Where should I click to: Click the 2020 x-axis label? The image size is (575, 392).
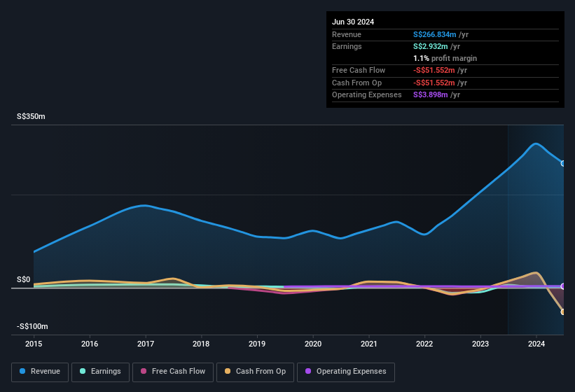click(x=313, y=344)
